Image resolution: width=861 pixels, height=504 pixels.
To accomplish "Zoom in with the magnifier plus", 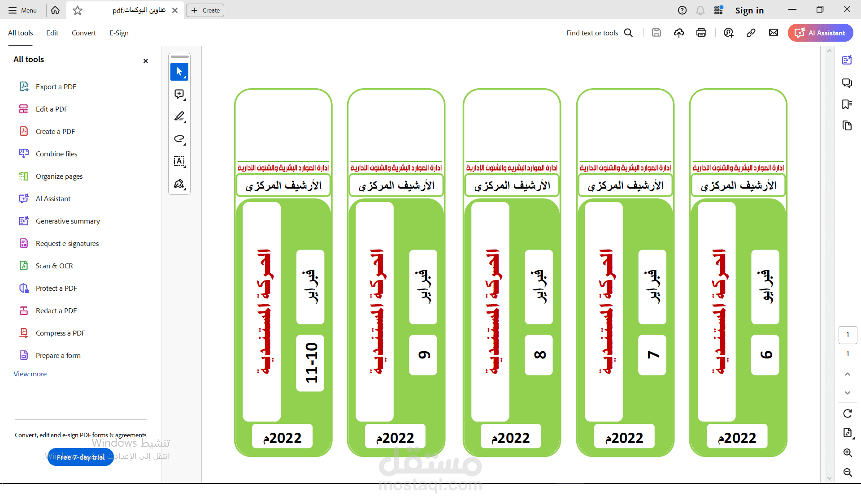I will click(848, 452).
